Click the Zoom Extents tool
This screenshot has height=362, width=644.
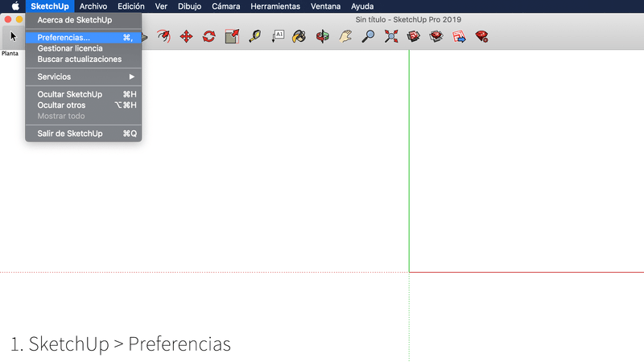[x=391, y=36]
